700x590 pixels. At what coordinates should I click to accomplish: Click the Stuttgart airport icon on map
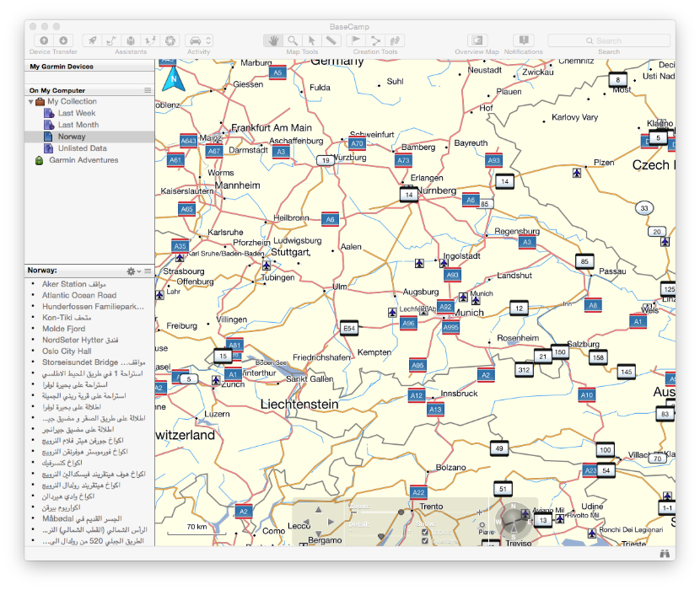[x=267, y=266]
